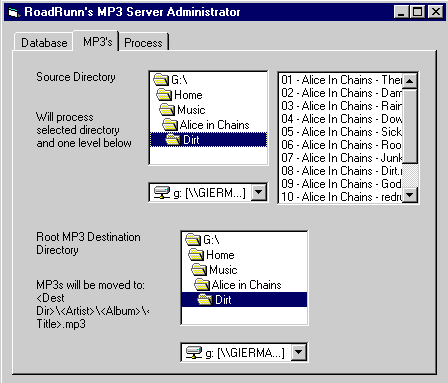The height and width of the screenshot is (383, 448).
Task: Maximize the MP3 Server Administrator window
Action: point(417,12)
